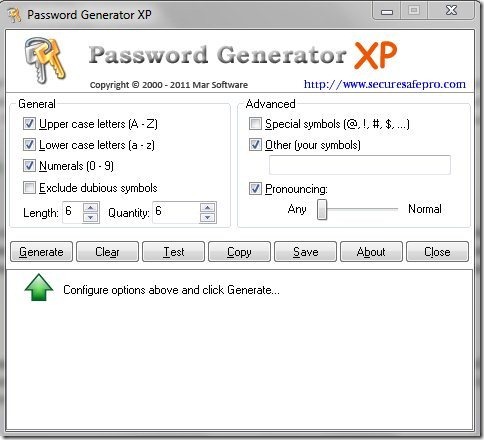Click the keys logo in the header
This screenshot has width=484, height=440.
[45, 60]
